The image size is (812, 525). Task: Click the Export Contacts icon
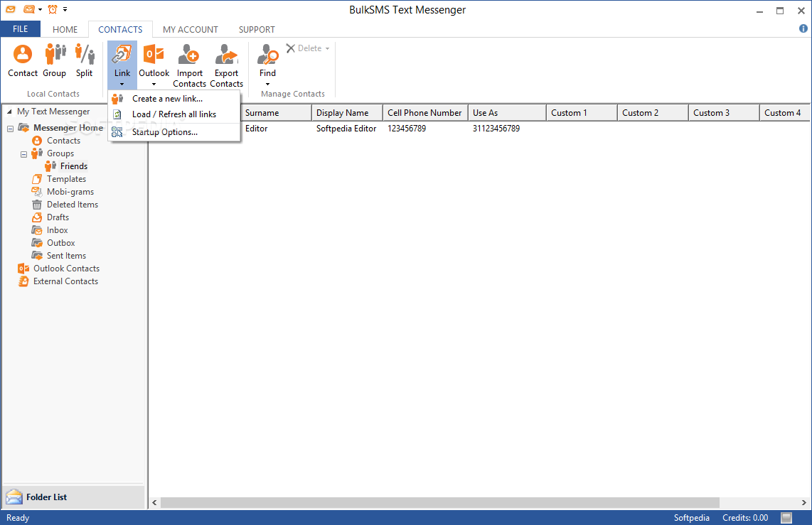coord(226,54)
